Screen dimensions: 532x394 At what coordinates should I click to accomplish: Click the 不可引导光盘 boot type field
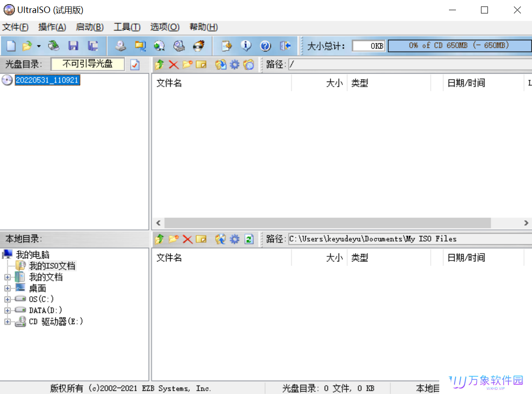[88, 64]
